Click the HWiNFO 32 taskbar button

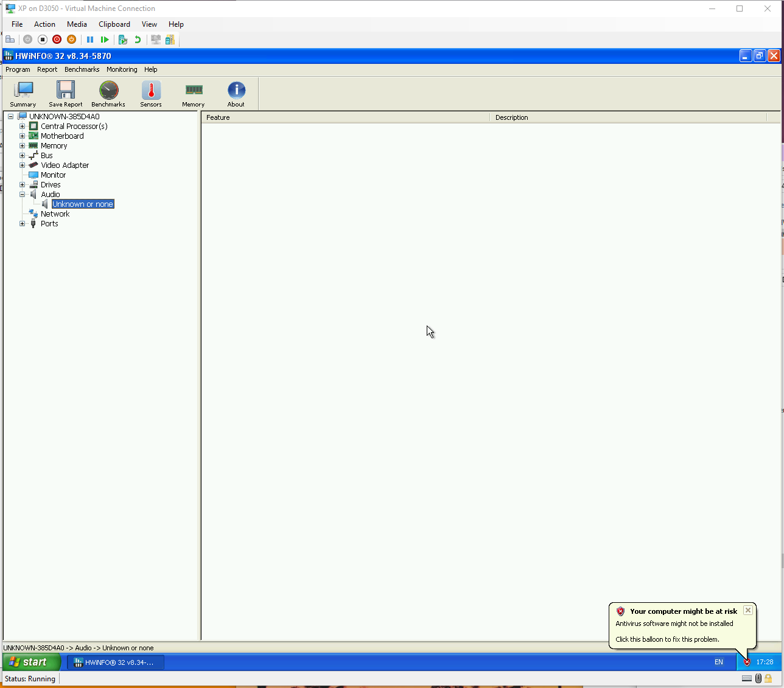115,662
